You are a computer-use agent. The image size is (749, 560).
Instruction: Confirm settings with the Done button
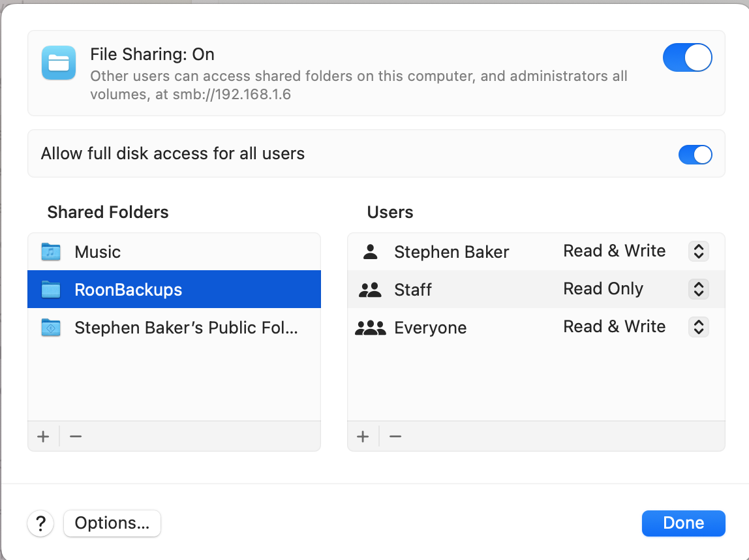[684, 523]
